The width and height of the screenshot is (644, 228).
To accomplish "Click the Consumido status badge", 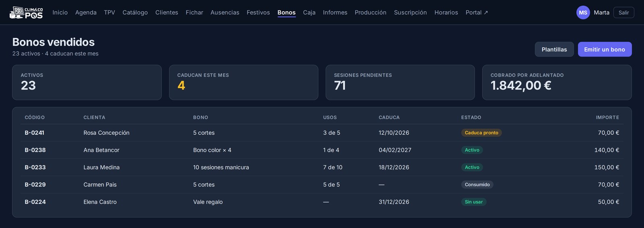I will [x=477, y=185].
